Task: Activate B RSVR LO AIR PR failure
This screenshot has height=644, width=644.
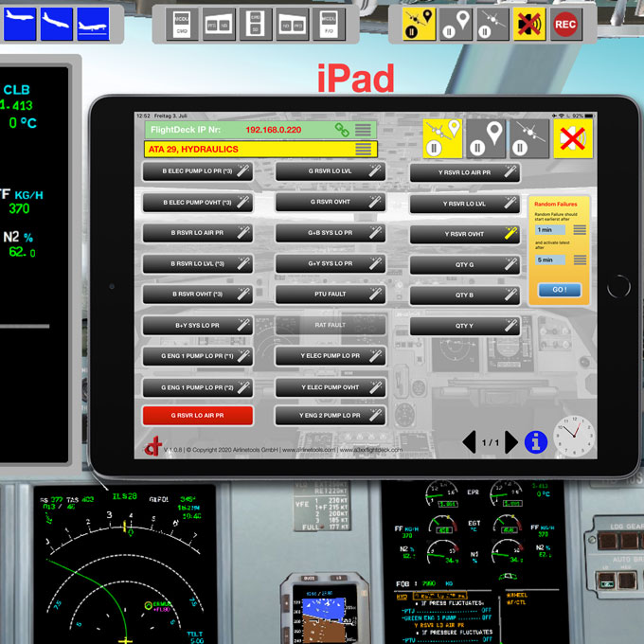Action: 198,233
